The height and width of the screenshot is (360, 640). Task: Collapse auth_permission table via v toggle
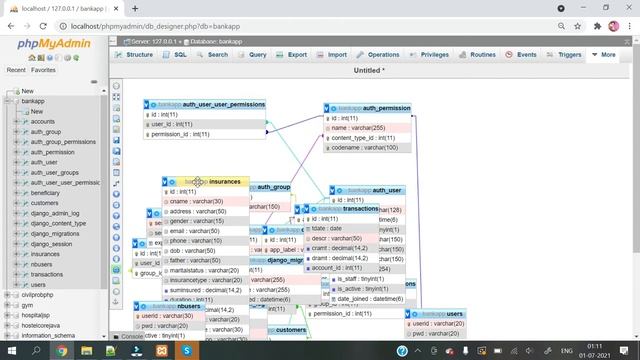point(327,108)
